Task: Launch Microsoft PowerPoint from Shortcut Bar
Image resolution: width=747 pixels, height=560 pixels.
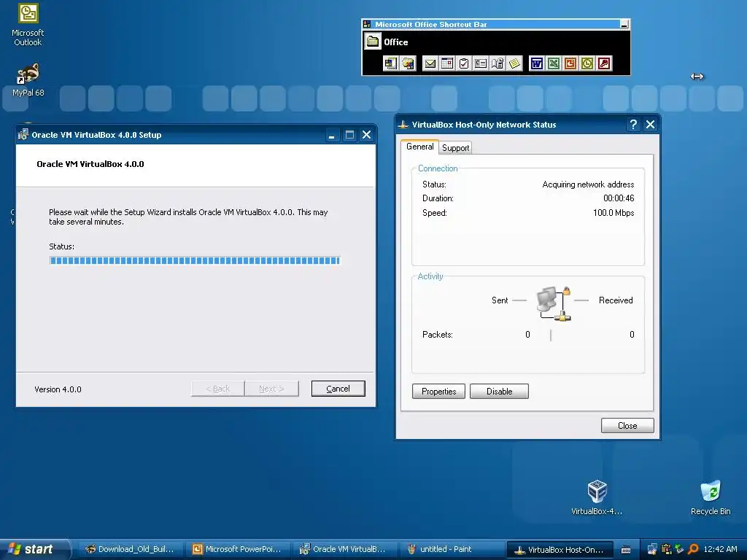Action: click(570, 63)
